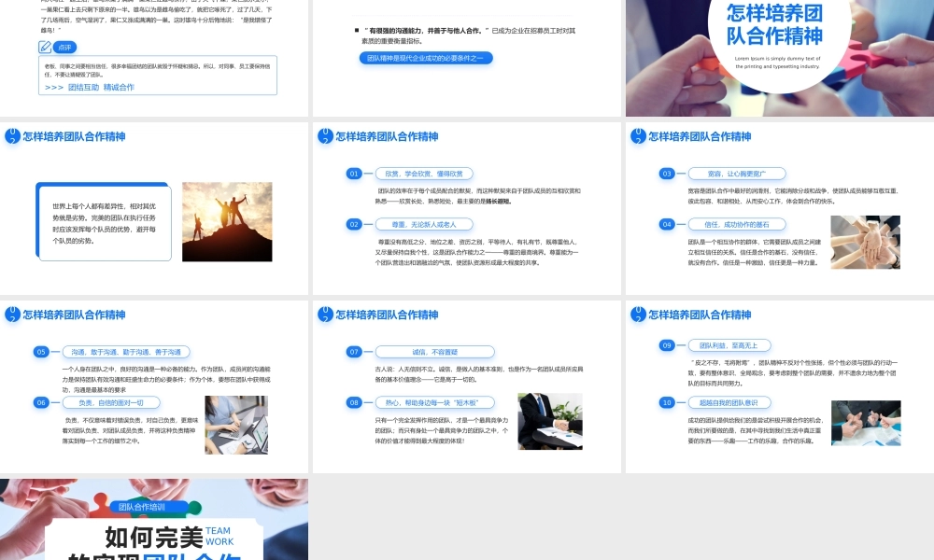Click the pill label '团队利益，至高无上'
This screenshot has height=560, width=934.
pos(729,345)
